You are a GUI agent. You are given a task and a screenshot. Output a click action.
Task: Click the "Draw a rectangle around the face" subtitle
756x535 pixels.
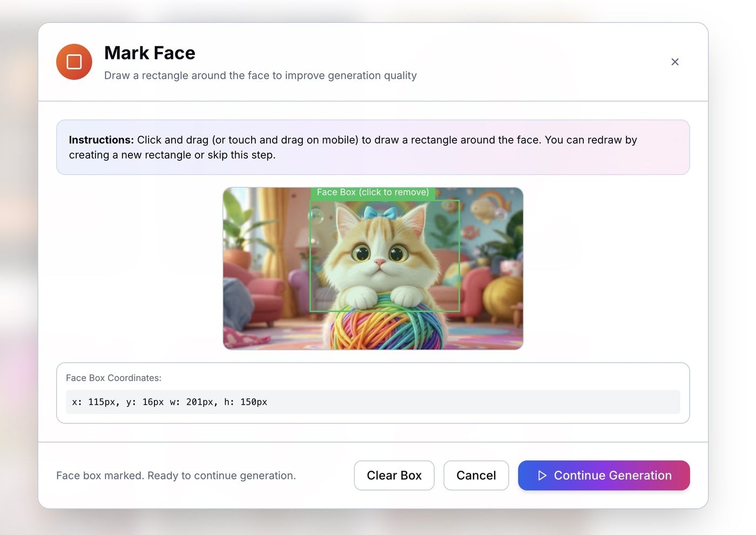tap(260, 76)
